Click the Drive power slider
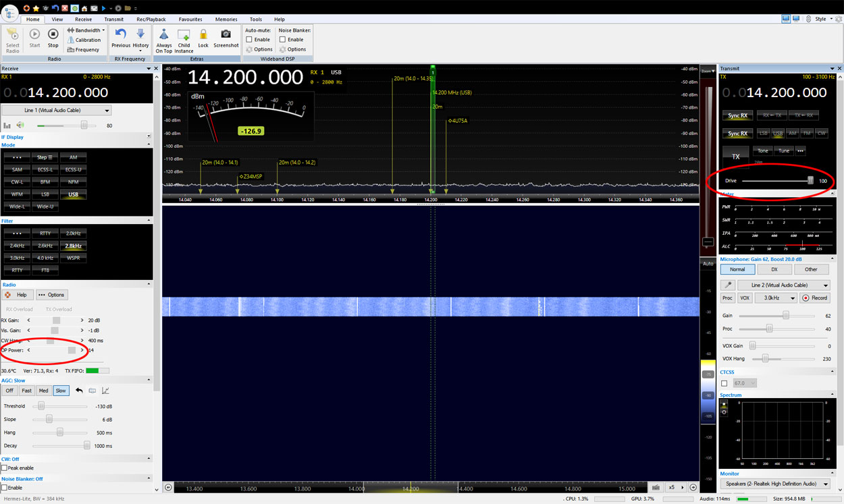Screen dimensions: 844x504 [x=776, y=181]
